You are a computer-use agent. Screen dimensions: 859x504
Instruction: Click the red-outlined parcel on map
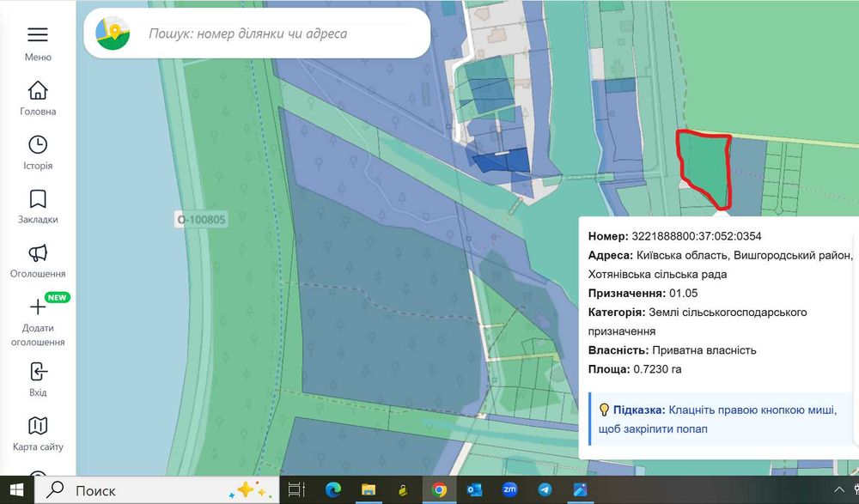coord(705,167)
